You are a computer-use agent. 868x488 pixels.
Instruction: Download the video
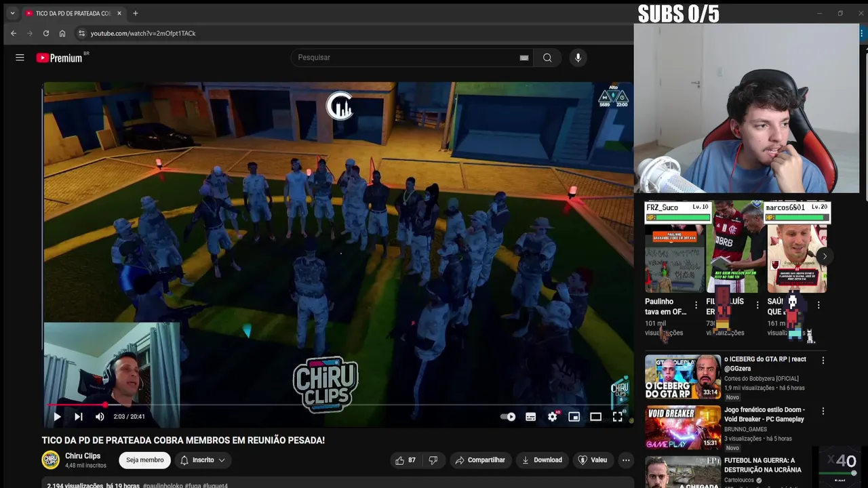tap(542, 460)
